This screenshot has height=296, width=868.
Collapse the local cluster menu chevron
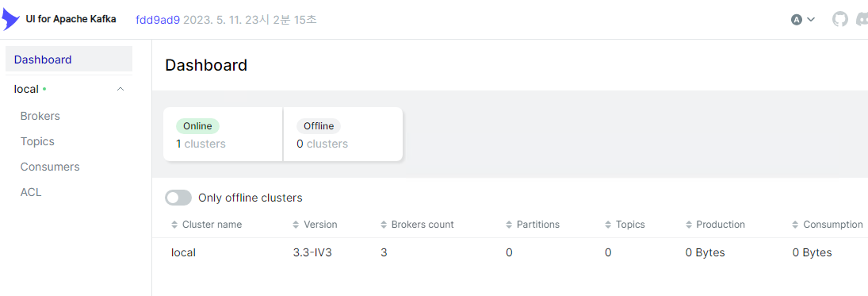coord(120,89)
